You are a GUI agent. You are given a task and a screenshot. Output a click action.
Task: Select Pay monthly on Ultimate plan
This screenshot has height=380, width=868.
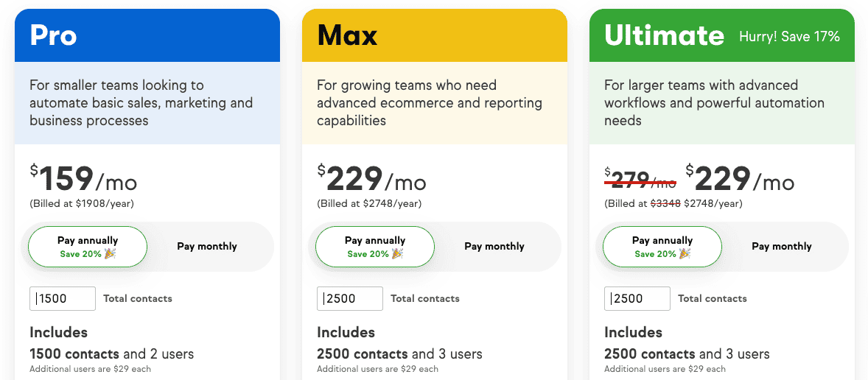tap(782, 247)
